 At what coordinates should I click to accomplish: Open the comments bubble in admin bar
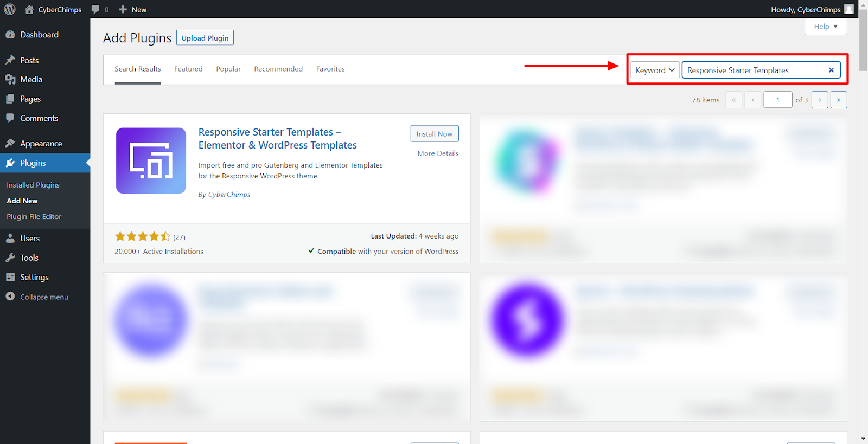pos(95,9)
